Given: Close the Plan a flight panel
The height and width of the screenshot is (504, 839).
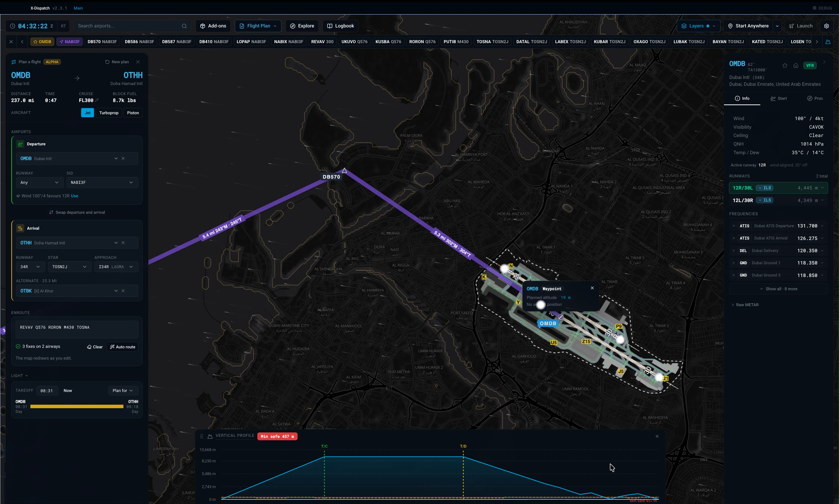Looking at the screenshot, I should pyautogui.click(x=138, y=62).
